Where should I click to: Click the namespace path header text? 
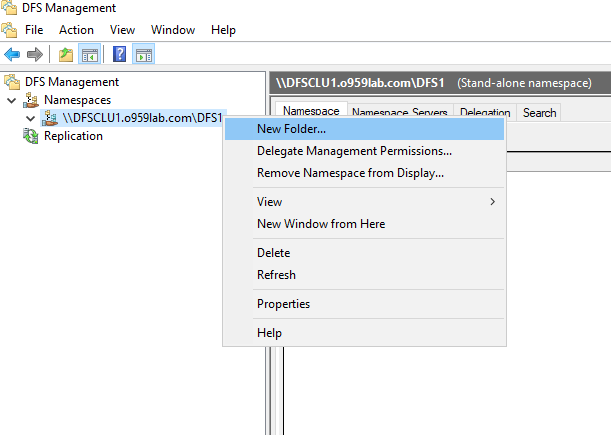(360, 83)
